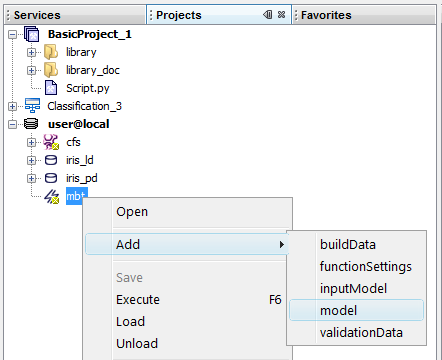Select the library_doc tree item
442x360 pixels.
pyautogui.click(x=93, y=70)
